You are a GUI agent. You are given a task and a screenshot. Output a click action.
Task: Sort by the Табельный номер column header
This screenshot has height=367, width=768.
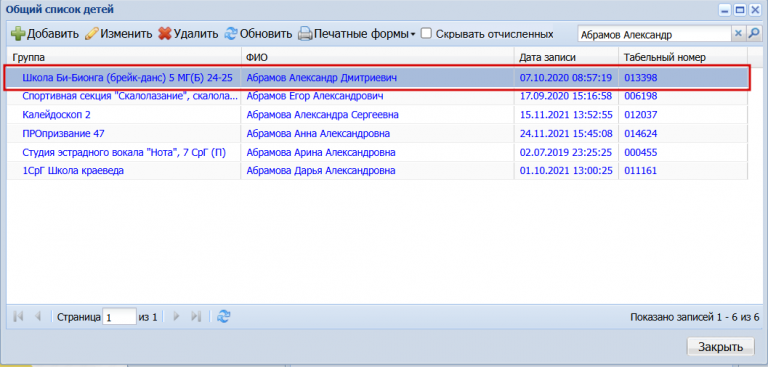tap(683, 57)
